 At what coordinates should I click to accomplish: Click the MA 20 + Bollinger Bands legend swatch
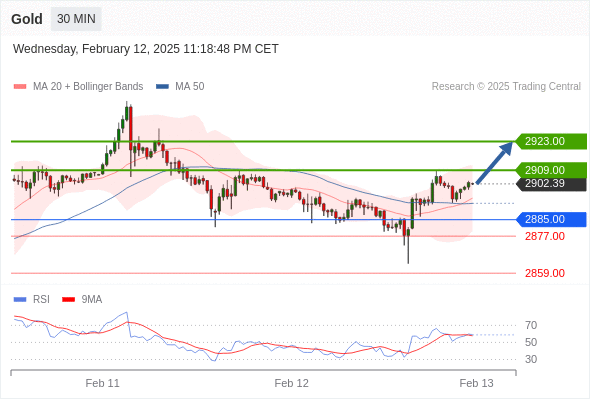point(20,87)
